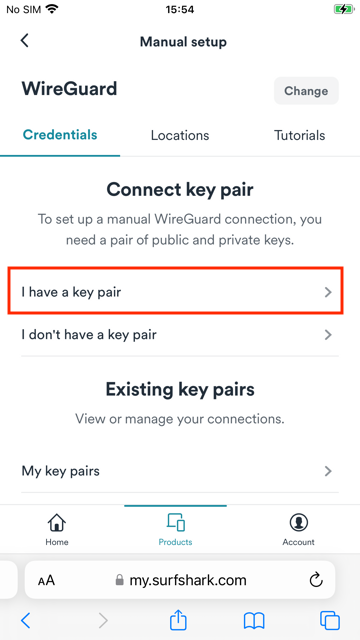Tap the my.surfshark.com address field
Screen dimensions: 360x640
[x=180, y=580]
